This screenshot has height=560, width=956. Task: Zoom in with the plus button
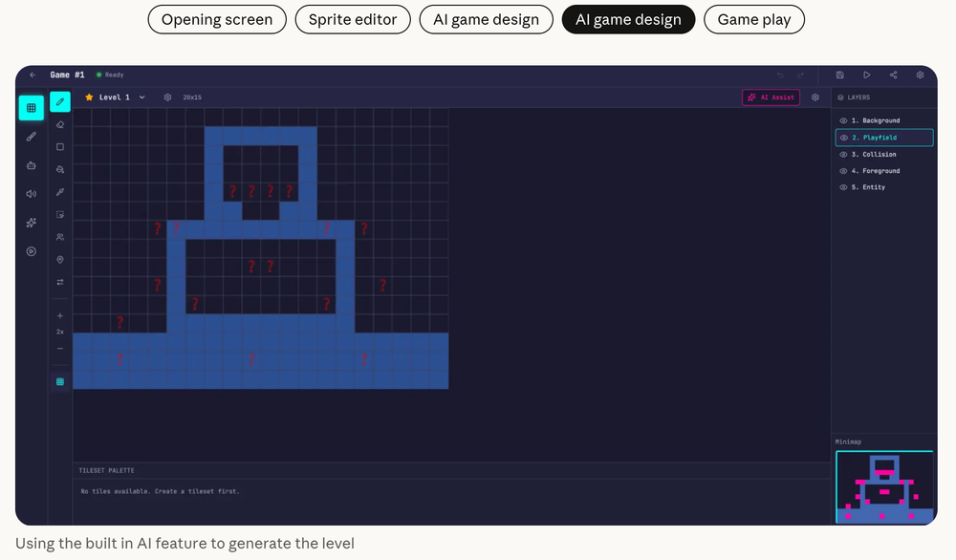[x=60, y=315]
